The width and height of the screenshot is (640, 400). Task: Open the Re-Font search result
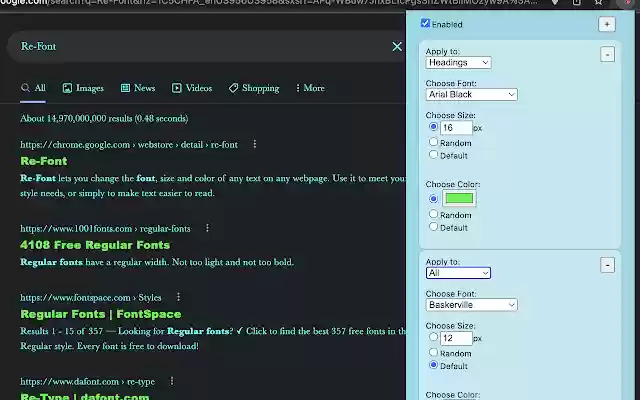pyautogui.click(x=44, y=161)
